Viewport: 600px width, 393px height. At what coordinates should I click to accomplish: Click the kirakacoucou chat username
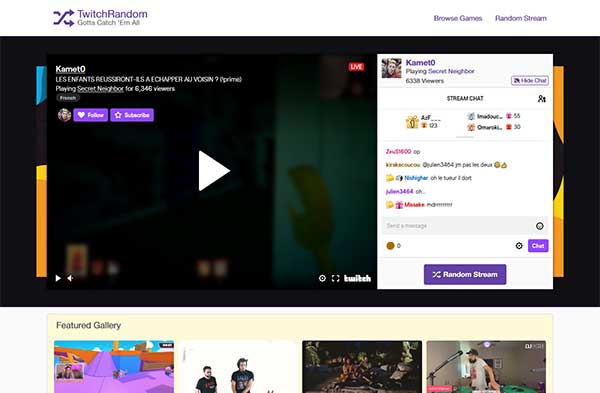pos(403,165)
